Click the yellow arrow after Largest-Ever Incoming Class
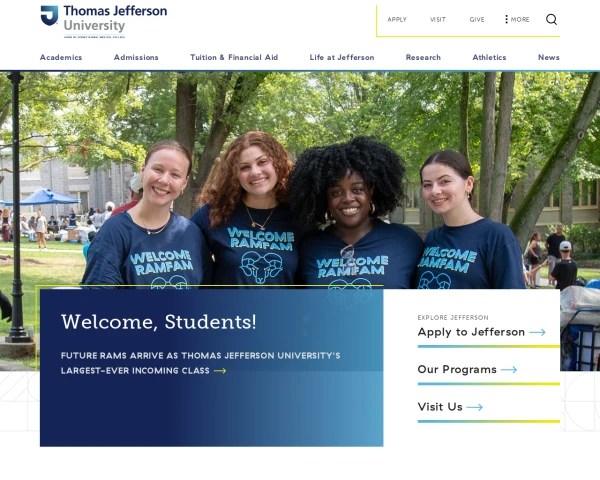The height and width of the screenshot is (480, 600). [x=220, y=371]
